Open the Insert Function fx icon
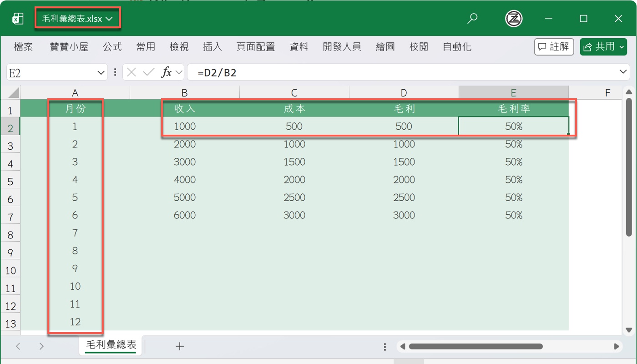Image resolution: width=637 pixels, height=364 pixels. [167, 72]
